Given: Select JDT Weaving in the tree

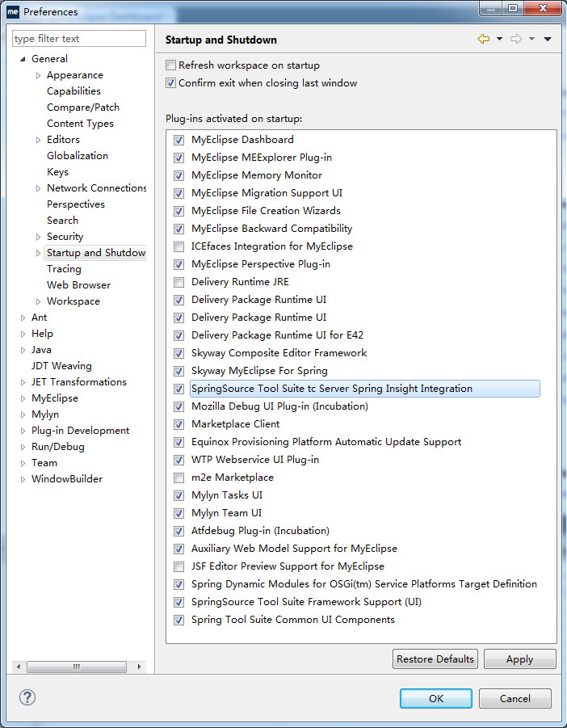Looking at the screenshot, I should coord(61,366).
